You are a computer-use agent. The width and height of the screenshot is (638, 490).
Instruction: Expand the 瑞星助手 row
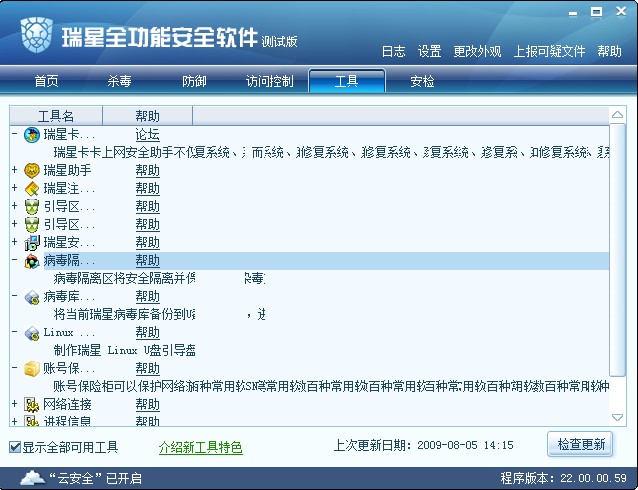[15, 169]
